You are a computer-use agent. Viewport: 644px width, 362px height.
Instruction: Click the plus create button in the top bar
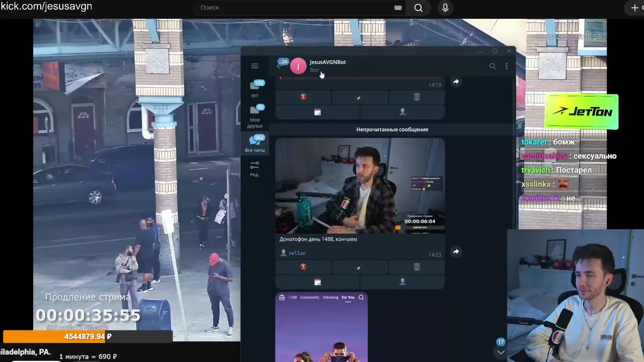[x=635, y=8]
